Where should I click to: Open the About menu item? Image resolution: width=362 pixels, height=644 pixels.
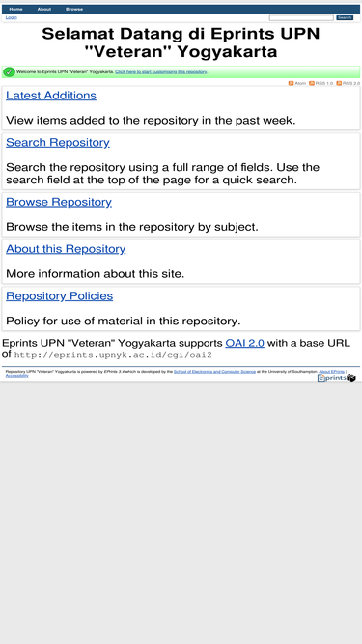44,9
